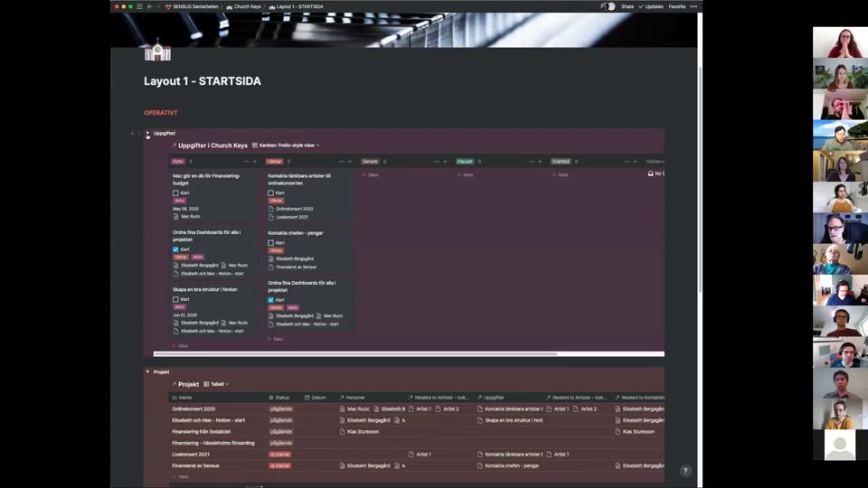Check Klart on 'Kontakta chefen - pengar' card

point(270,243)
